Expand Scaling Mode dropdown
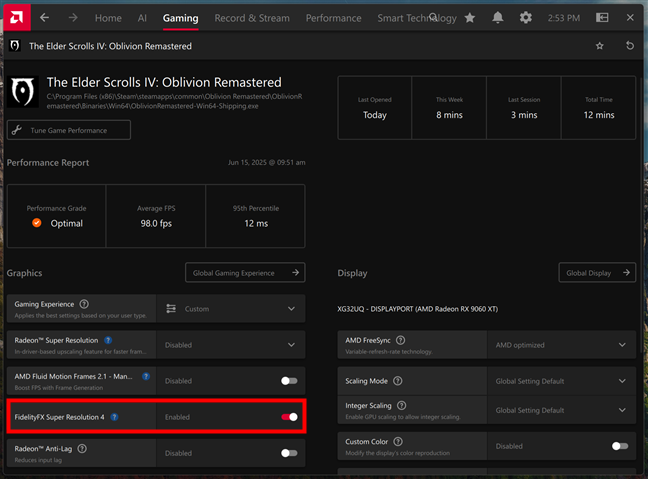Viewport: 648px width, 479px height. click(x=562, y=381)
